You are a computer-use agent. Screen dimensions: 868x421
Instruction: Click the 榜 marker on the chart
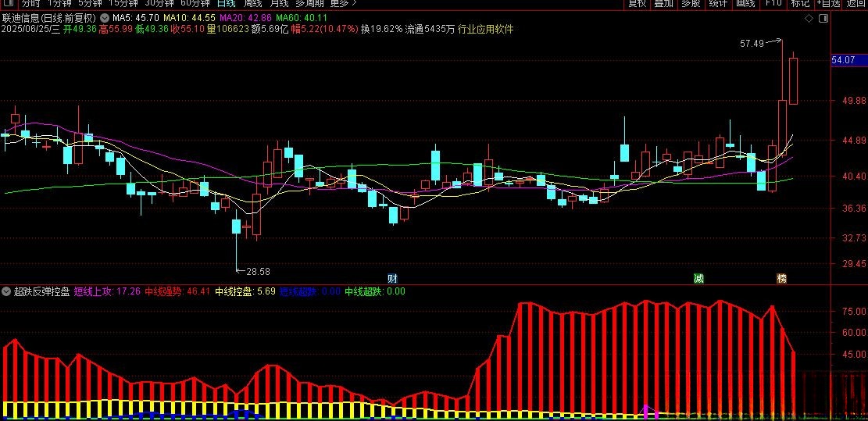(x=781, y=278)
